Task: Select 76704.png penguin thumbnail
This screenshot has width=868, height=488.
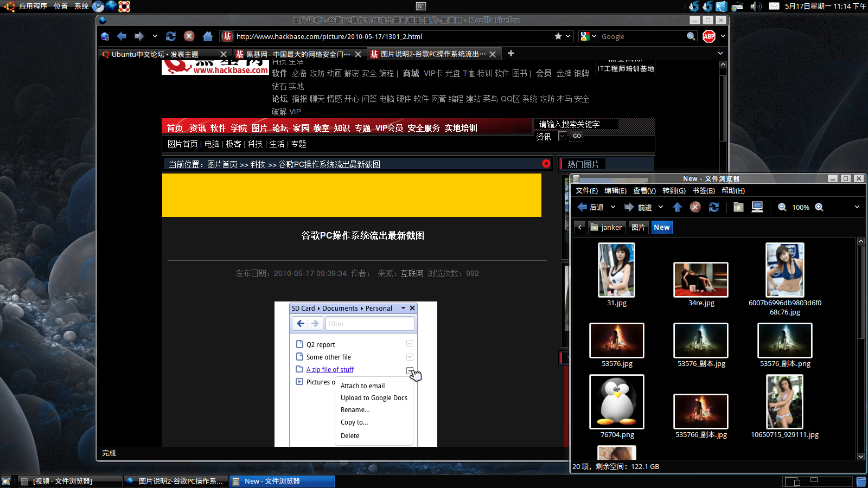Action: pyautogui.click(x=617, y=402)
